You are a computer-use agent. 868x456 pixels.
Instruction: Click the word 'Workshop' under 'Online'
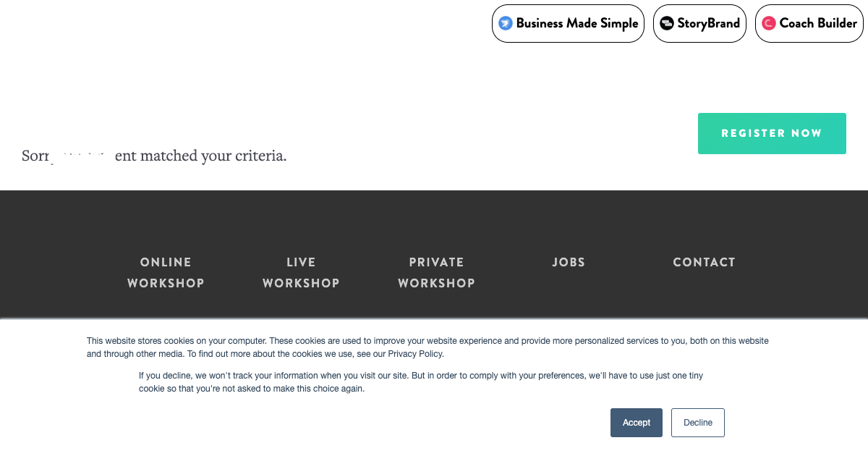click(166, 283)
